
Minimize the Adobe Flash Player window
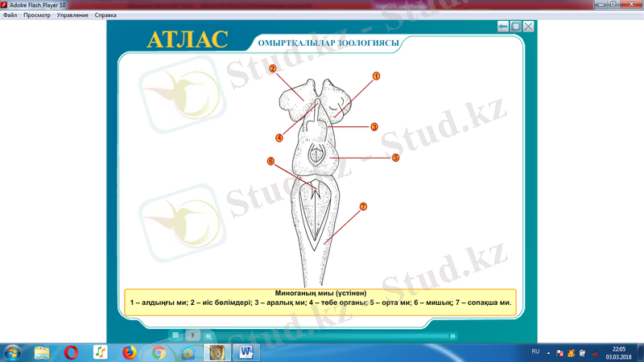coord(601,4)
